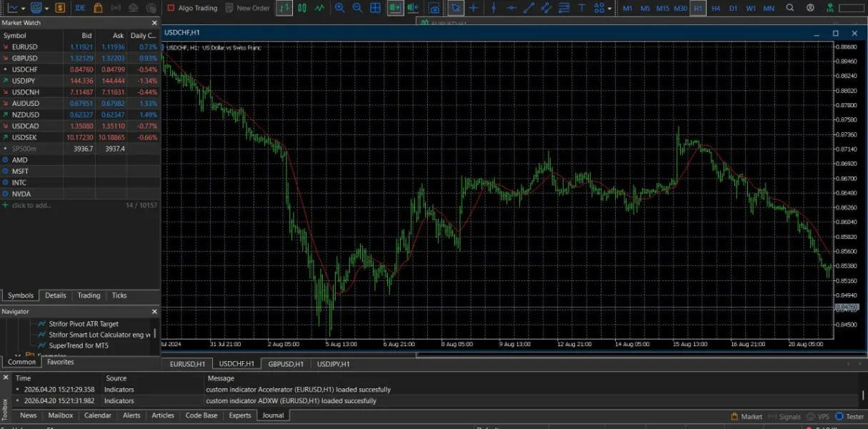The width and height of the screenshot is (868, 429).
Task: Click the tile windows grid icon
Action: (x=375, y=8)
